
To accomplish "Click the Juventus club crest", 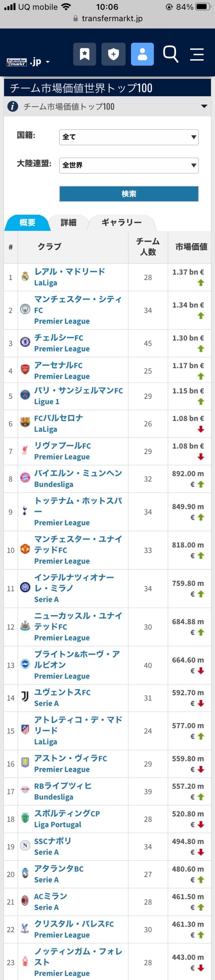I will 25,697.
